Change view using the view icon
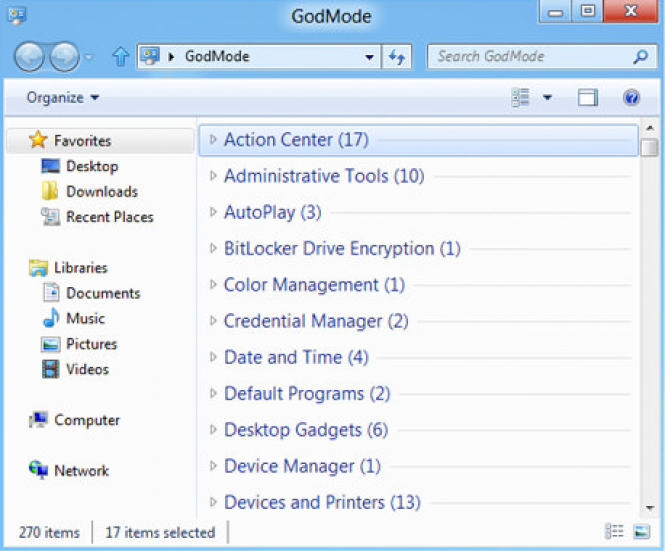Image resolution: width=665 pixels, height=551 pixels. pos(520,98)
